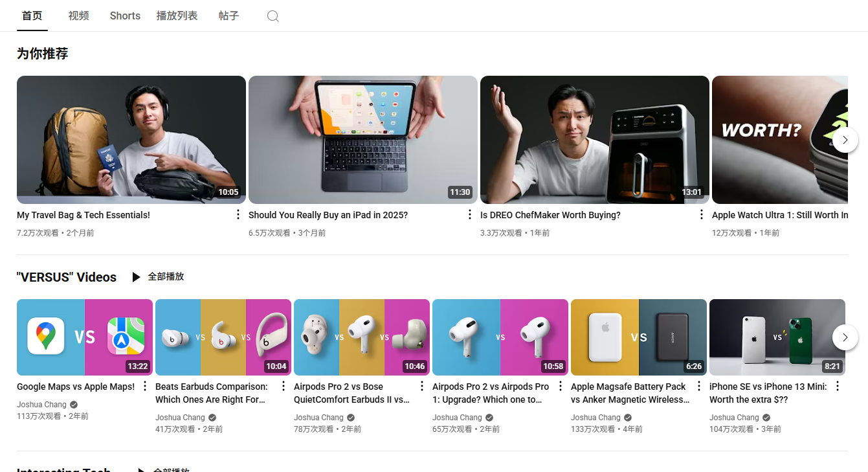Switch to the Shorts tab
The height and width of the screenshot is (472, 868).
click(125, 16)
